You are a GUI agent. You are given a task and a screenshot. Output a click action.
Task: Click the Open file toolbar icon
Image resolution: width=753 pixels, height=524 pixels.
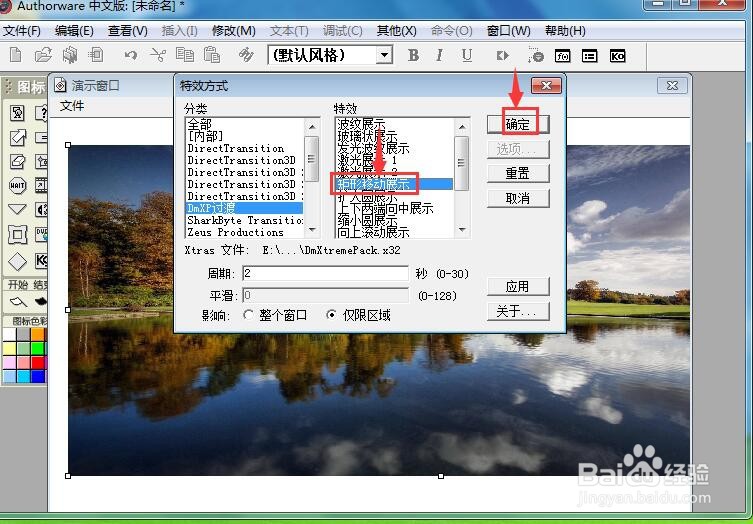point(43,55)
